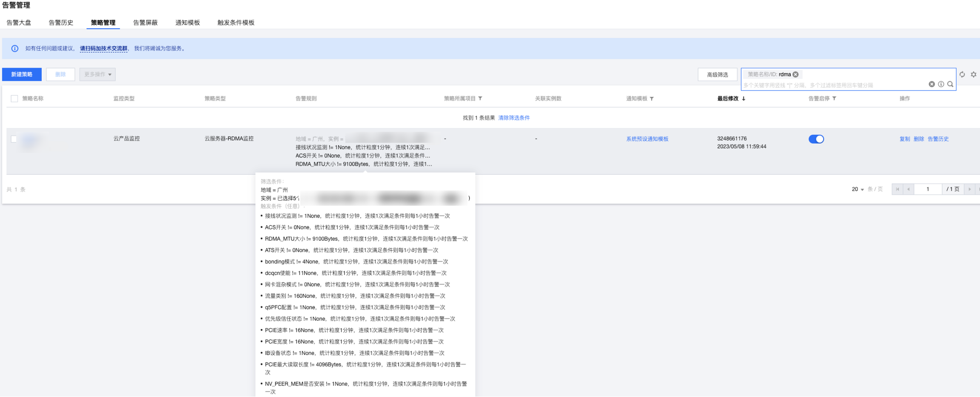The height and width of the screenshot is (397, 980).
Task: Click the dcqcn使能 != 11None condition line
Action: click(x=356, y=273)
